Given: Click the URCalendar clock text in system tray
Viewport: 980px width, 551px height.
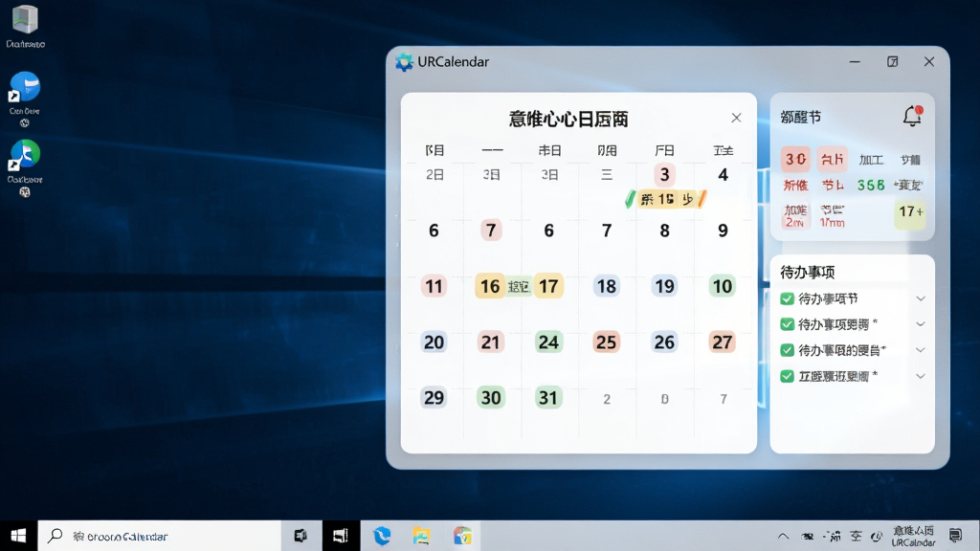Looking at the screenshot, I should pyautogui.click(x=913, y=536).
